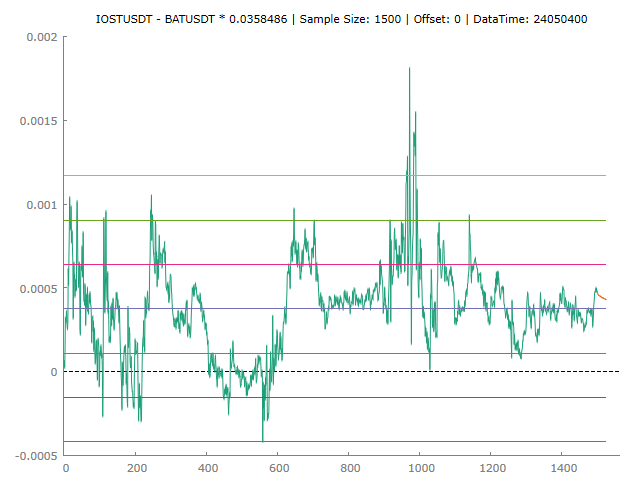Click the dashed black zero line
Screen dimensions: 640x480
342,371
